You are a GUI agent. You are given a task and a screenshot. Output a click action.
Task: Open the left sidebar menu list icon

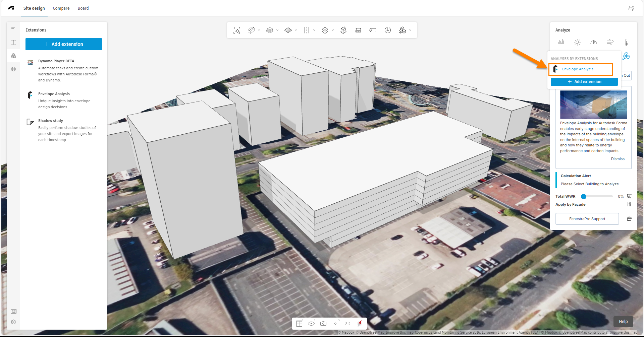13,29
